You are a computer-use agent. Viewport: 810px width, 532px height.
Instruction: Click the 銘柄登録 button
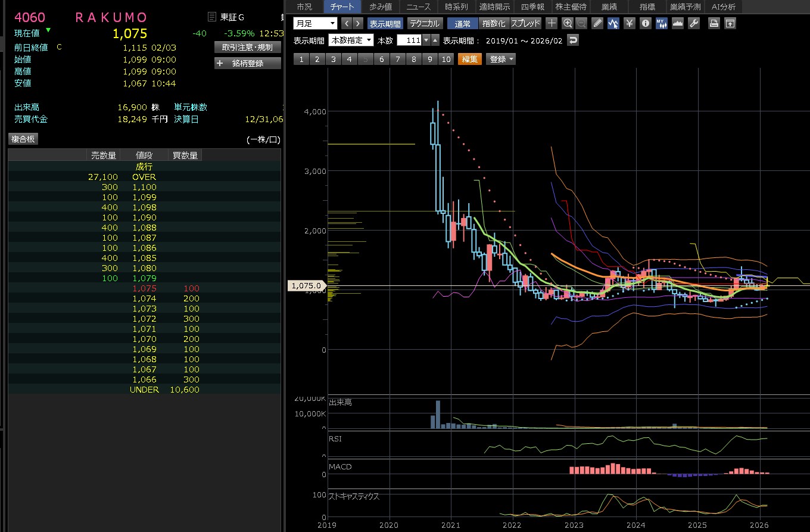(x=247, y=63)
